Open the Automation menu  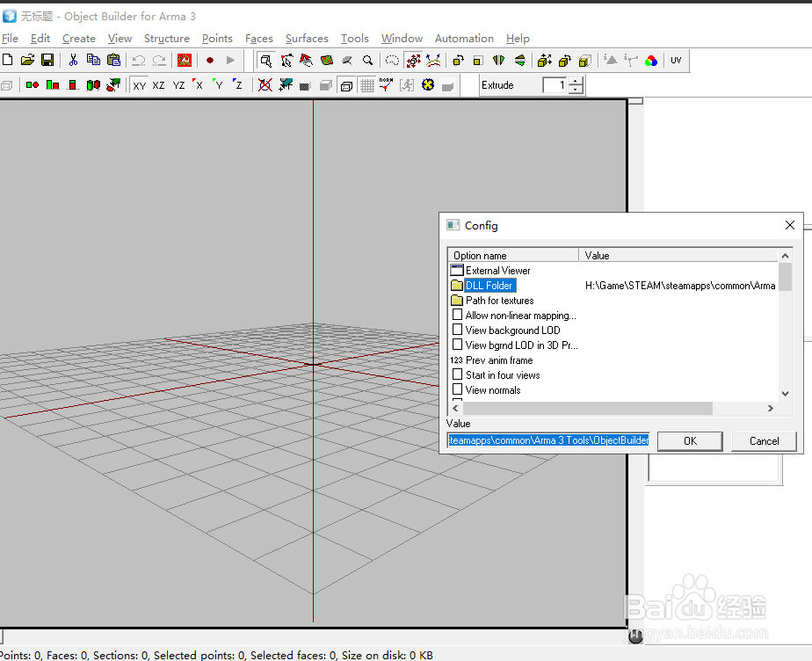464,39
